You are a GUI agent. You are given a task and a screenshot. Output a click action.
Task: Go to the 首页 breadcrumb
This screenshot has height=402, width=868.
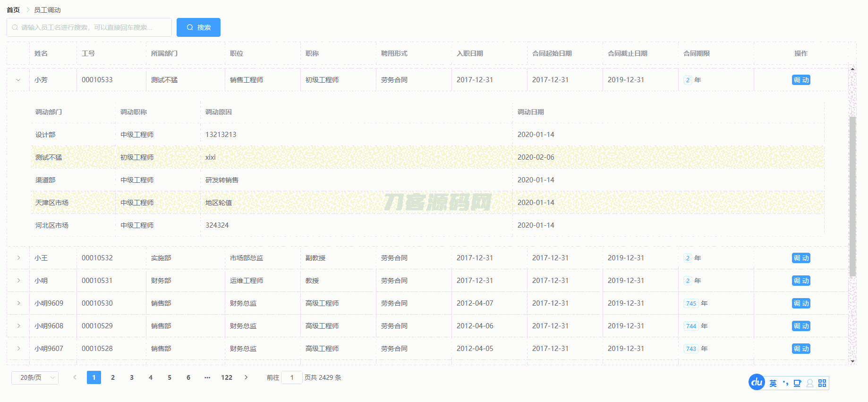pos(13,10)
